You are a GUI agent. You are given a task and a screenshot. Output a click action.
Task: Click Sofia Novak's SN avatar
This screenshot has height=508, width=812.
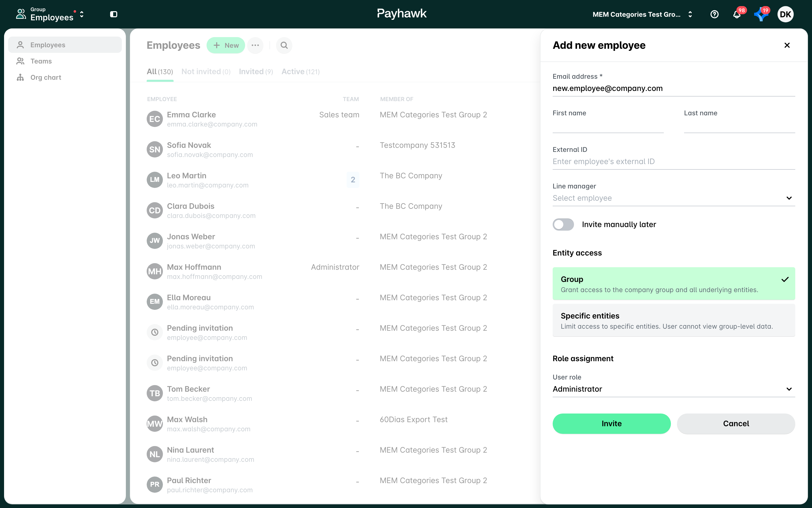pyautogui.click(x=155, y=150)
